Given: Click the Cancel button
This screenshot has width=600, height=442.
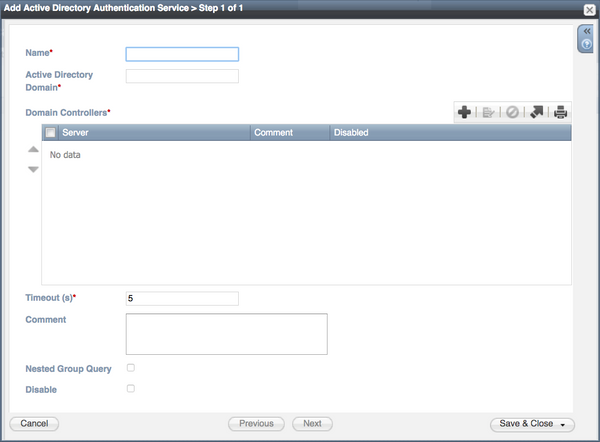Looking at the screenshot, I should (x=34, y=424).
